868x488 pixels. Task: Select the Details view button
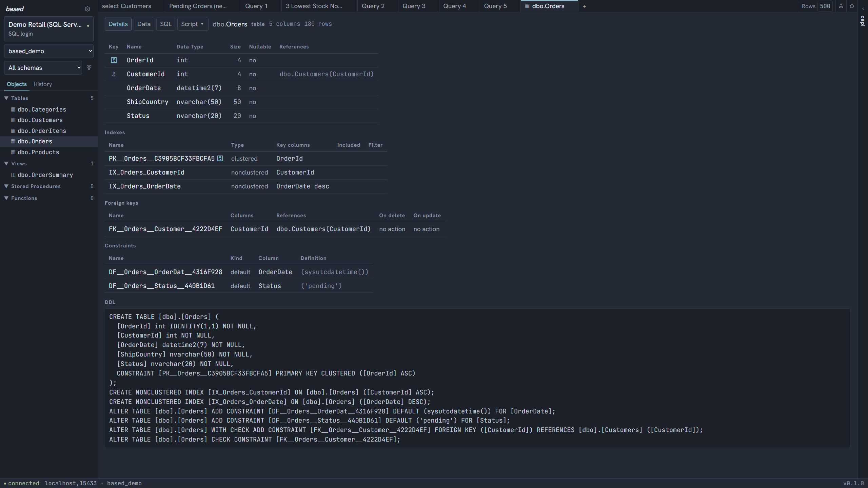(x=118, y=24)
